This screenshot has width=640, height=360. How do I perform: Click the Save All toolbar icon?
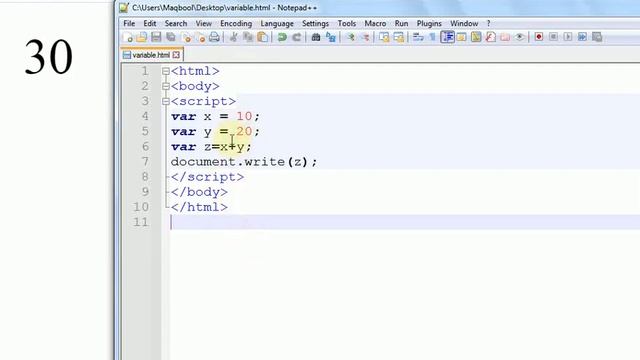point(171,37)
